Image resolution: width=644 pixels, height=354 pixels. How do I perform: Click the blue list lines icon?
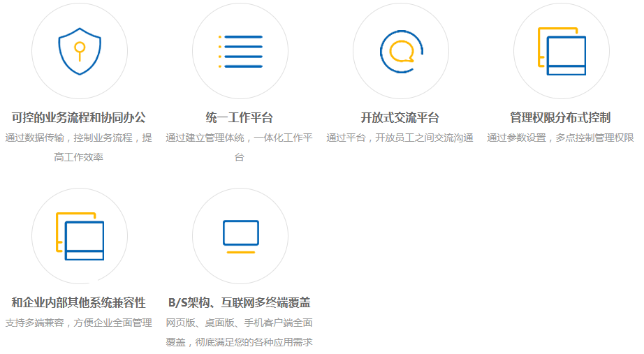pos(240,52)
